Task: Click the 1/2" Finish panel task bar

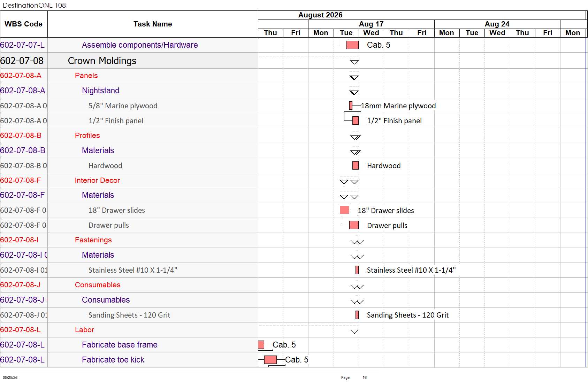Action: [356, 120]
